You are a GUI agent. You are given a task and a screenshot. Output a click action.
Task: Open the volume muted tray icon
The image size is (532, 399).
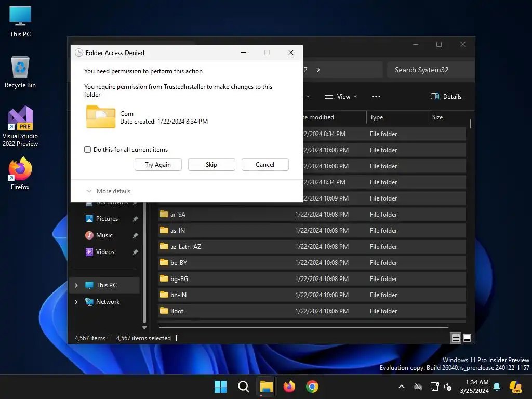(448, 387)
